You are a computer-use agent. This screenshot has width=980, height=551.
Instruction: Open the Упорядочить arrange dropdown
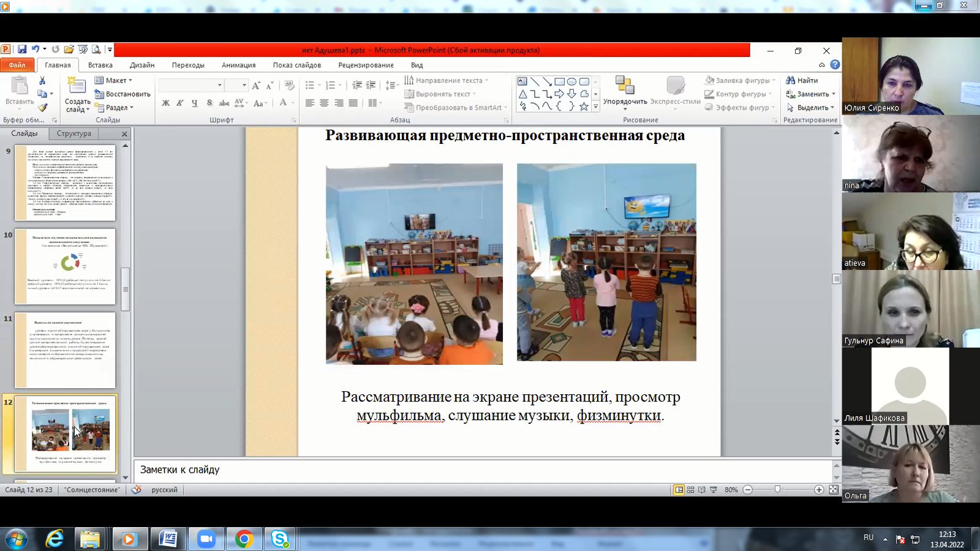click(625, 92)
